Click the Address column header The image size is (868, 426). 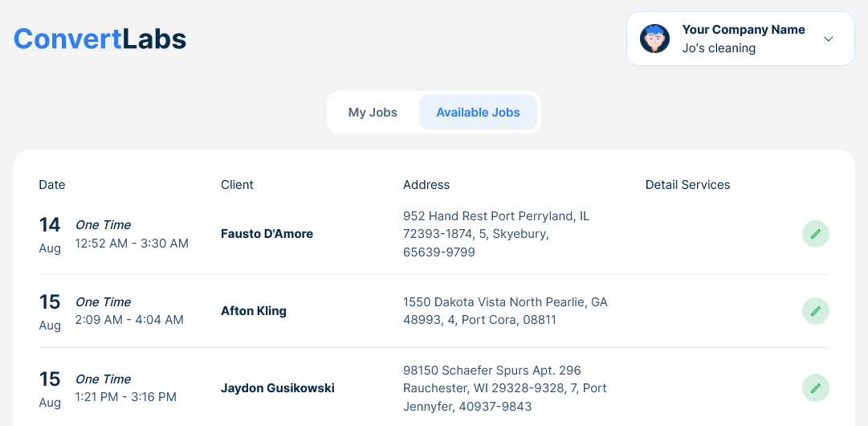pos(426,185)
